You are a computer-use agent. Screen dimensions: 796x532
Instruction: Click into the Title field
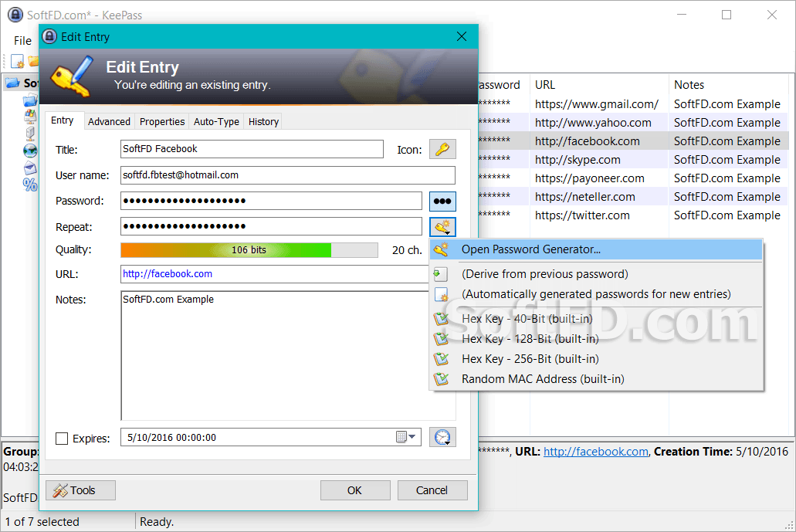point(252,149)
